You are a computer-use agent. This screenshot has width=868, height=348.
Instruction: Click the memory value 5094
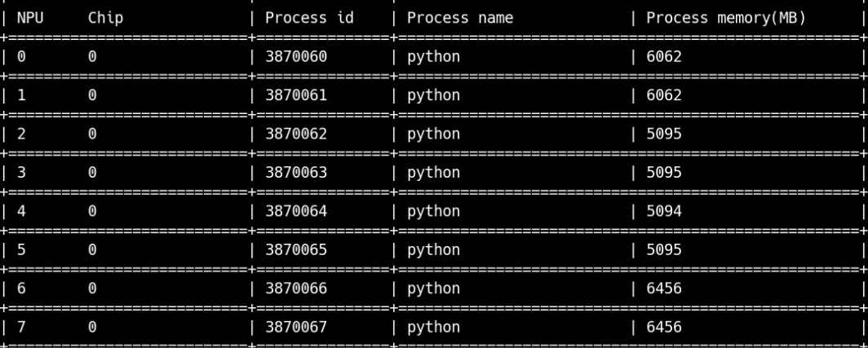pyautogui.click(x=664, y=211)
